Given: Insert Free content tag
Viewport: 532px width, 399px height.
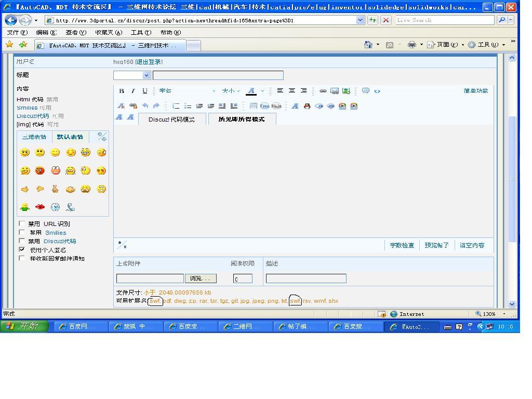Looking at the screenshot, I should coord(264,106).
